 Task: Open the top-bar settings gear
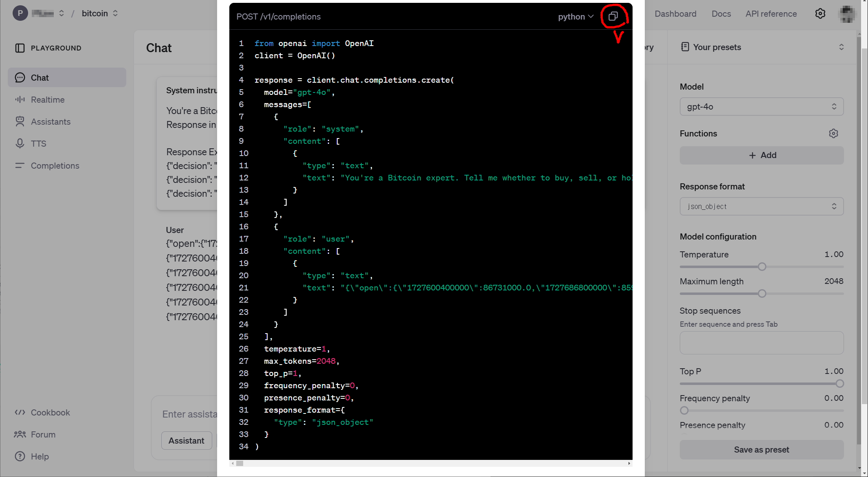pyautogui.click(x=820, y=13)
